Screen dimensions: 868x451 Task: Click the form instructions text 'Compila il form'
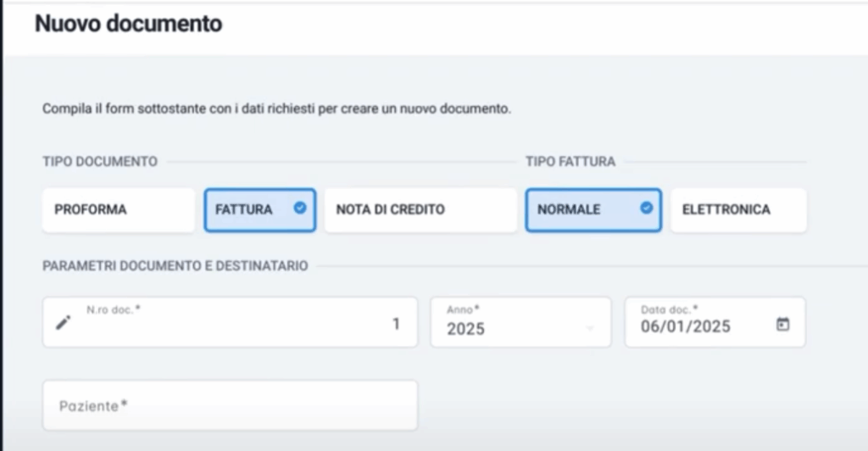[x=276, y=109]
